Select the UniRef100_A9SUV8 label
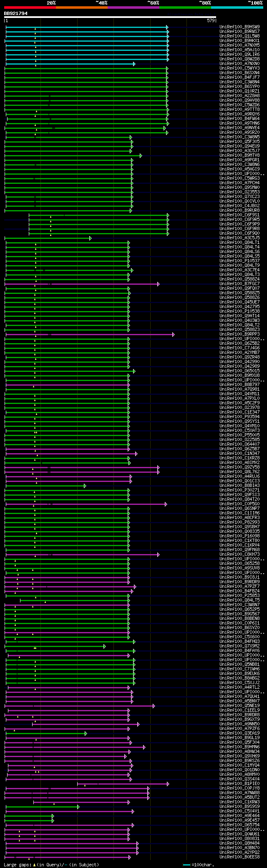The width and height of the screenshot is (267, 868). 239,568
